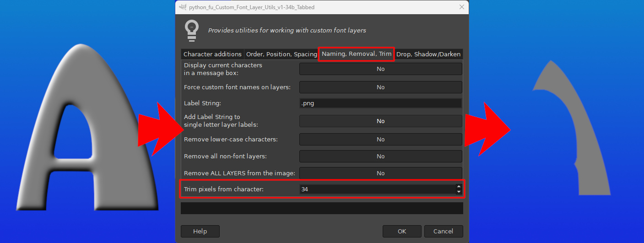Screen dimensions: 644x243
Task: Switch to the Character additions tab
Action: pyautogui.click(x=212, y=54)
